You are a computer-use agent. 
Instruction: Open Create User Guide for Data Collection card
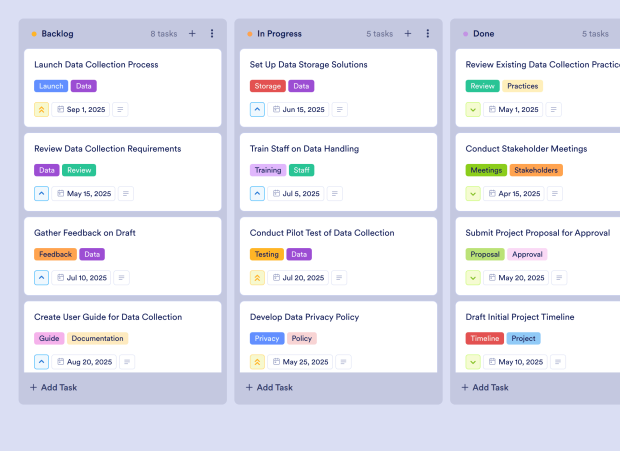coord(108,317)
